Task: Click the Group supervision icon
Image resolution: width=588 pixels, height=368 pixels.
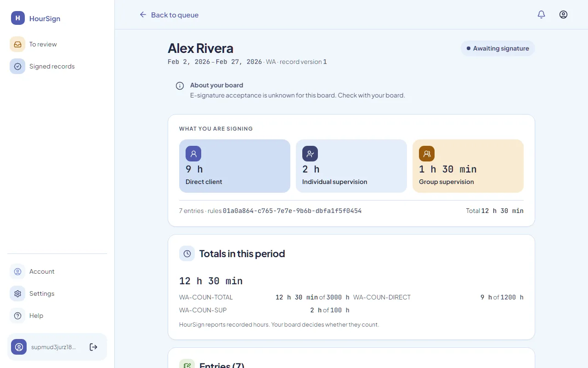Action: pyautogui.click(x=427, y=154)
